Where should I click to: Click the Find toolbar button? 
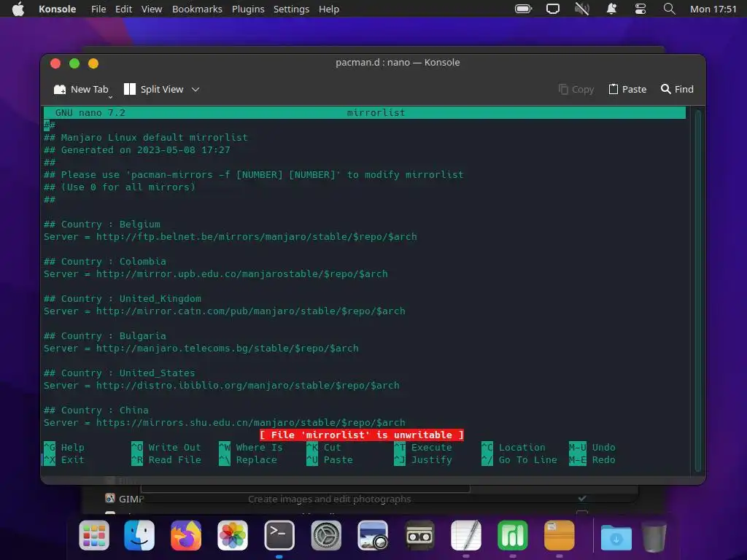677,89
